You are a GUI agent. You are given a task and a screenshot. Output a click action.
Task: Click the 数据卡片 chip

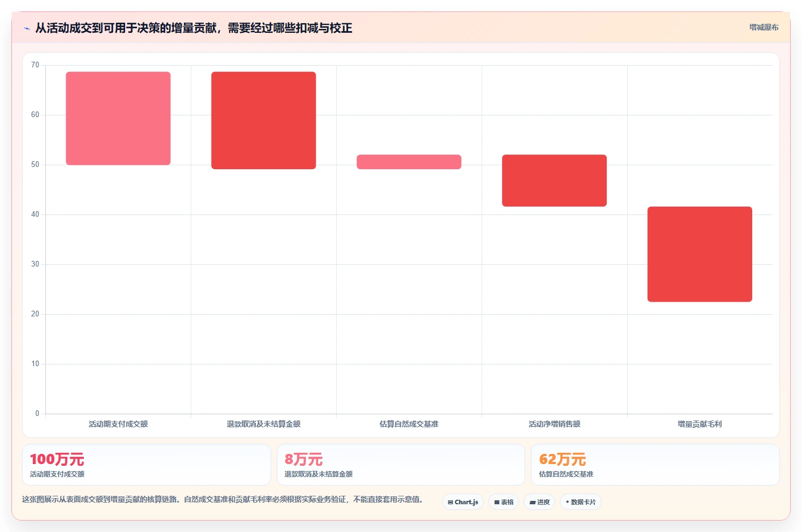(581, 502)
